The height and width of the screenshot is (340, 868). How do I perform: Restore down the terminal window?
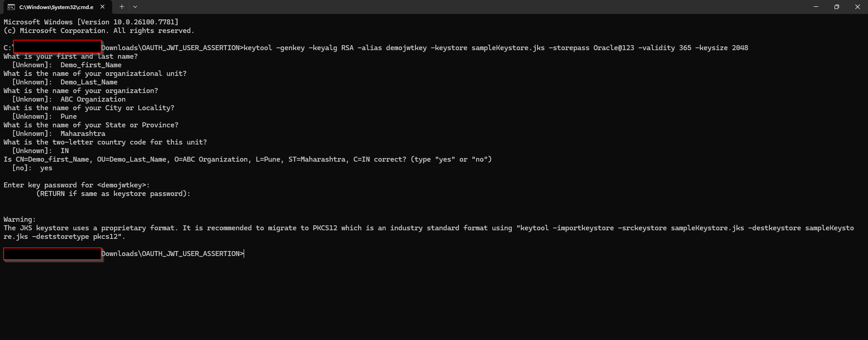(x=837, y=7)
